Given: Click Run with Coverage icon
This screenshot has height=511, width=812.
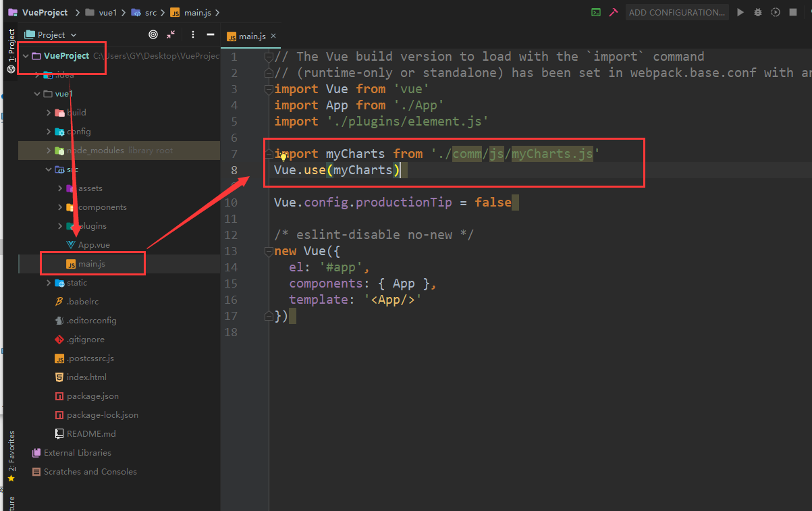Looking at the screenshot, I should (776, 12).
